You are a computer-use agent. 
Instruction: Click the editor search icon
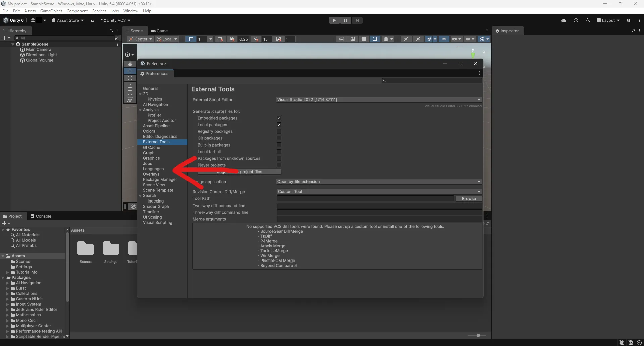[x=588, y=20]
